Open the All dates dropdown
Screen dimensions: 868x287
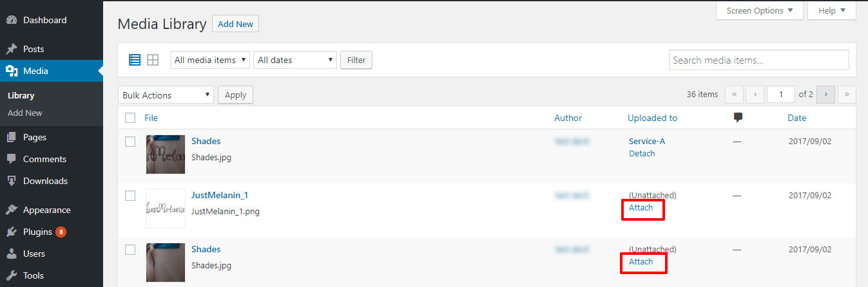(x=295, y=60)
